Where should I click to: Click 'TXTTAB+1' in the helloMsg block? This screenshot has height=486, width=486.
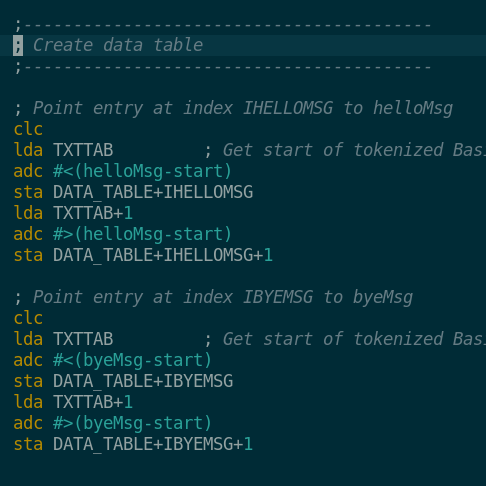(93, 213)
